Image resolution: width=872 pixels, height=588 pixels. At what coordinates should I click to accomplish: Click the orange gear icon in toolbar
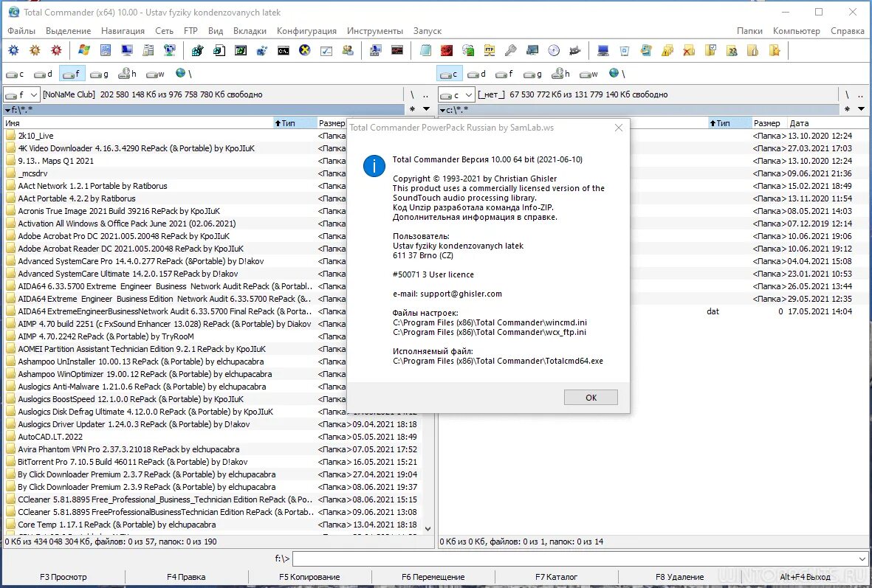tap(35, 51)
